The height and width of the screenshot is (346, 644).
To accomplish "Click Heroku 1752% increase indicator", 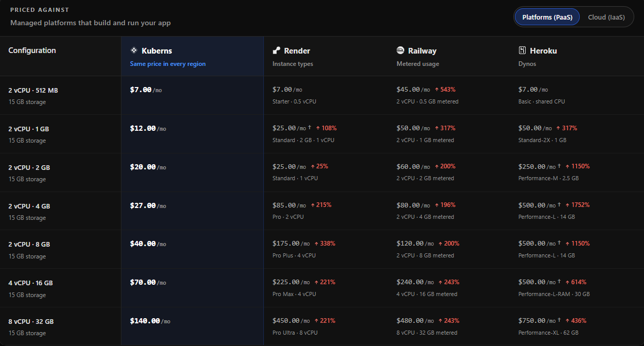I will [577, 205].
